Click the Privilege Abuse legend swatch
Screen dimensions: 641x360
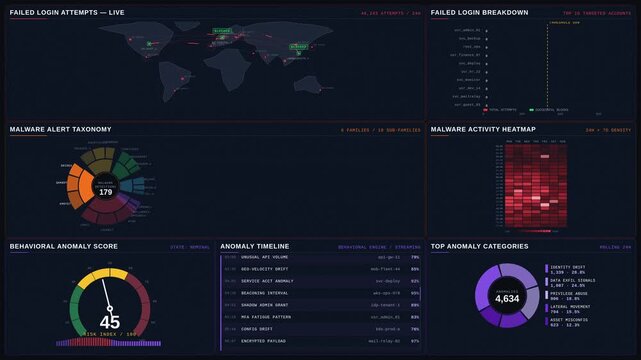(547, 295)
